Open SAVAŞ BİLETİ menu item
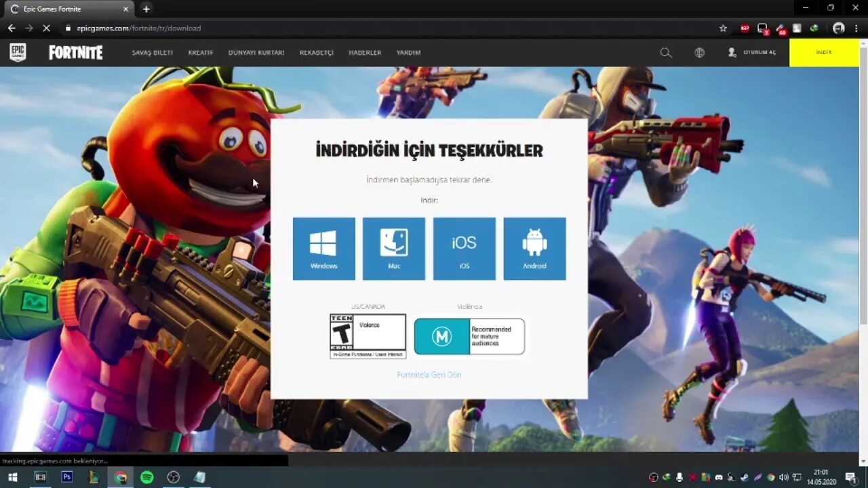868x488 pixels. coord(153,52)
